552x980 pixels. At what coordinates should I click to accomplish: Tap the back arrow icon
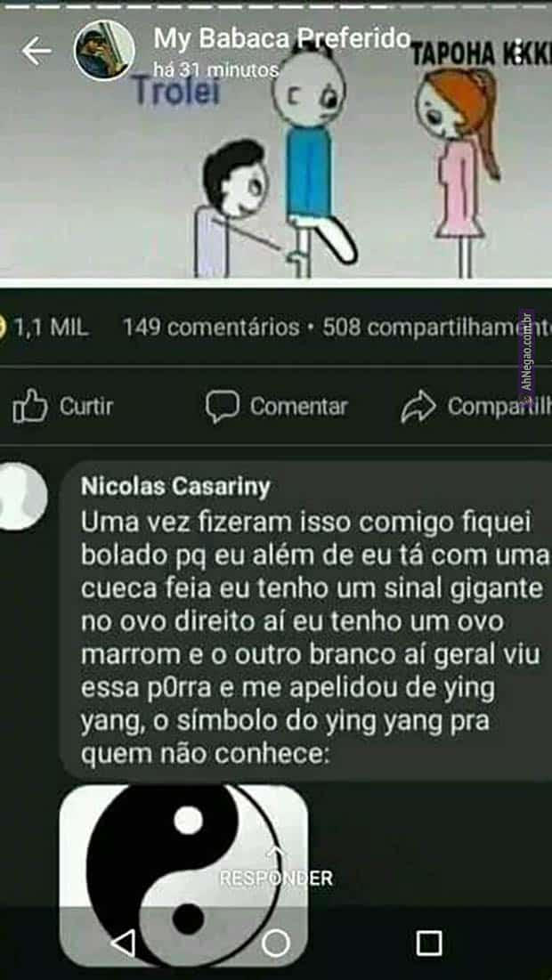coord(37,52)
